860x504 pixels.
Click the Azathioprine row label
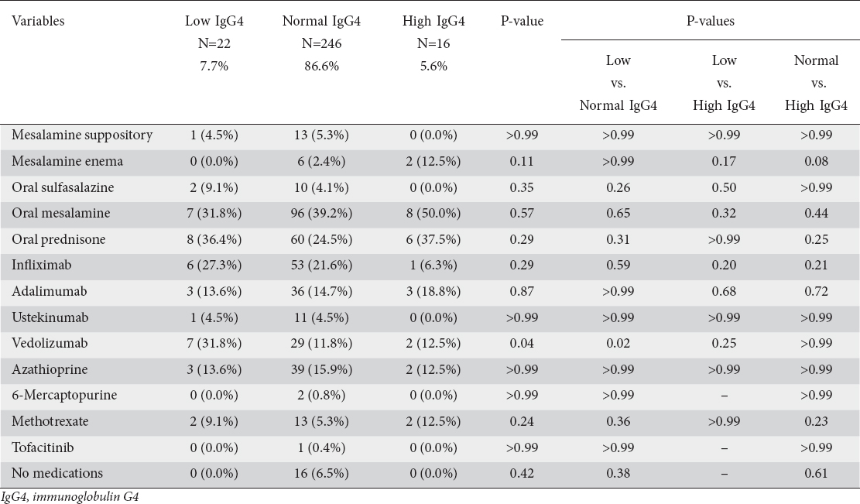coord(45,369)
